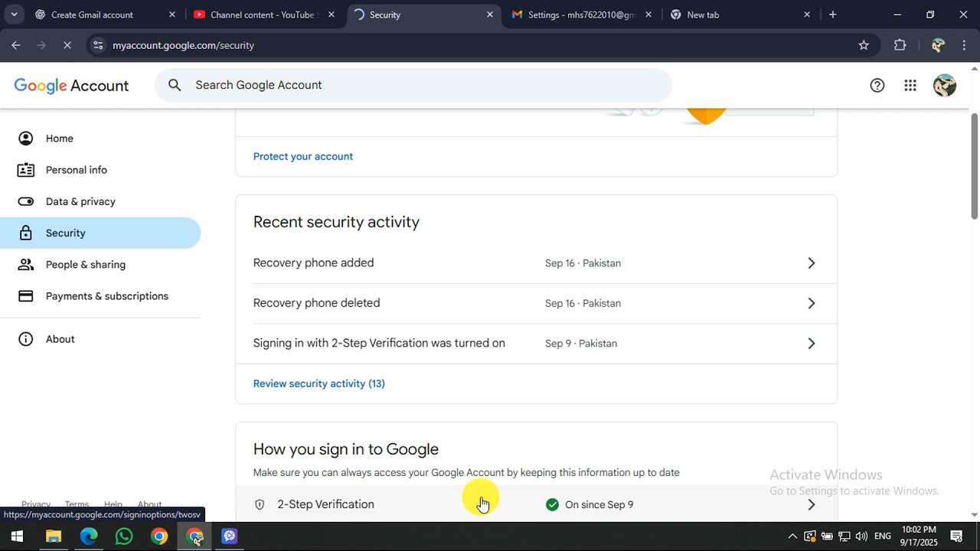The height and width of the screenshot is (551, 980).
Task: Open Data & privacy section
Action: tap(100, 201)
